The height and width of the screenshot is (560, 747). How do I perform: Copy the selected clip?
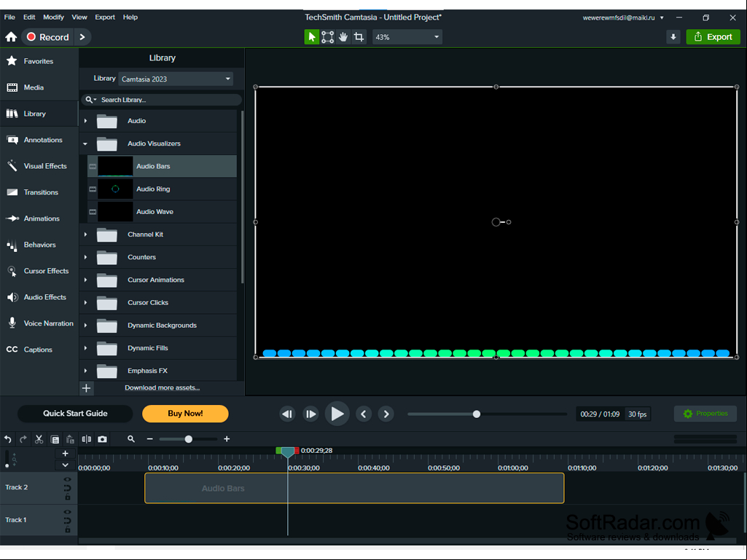(x=55, y=439)
